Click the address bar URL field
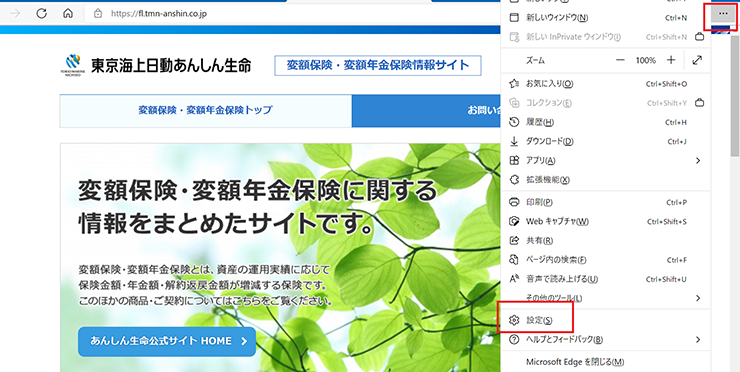Screen dimensions: 740x372 [x=293, y=14]
